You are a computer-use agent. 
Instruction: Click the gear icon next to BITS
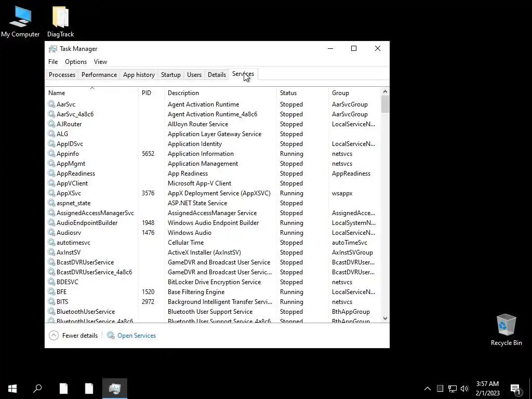point(51,302)
